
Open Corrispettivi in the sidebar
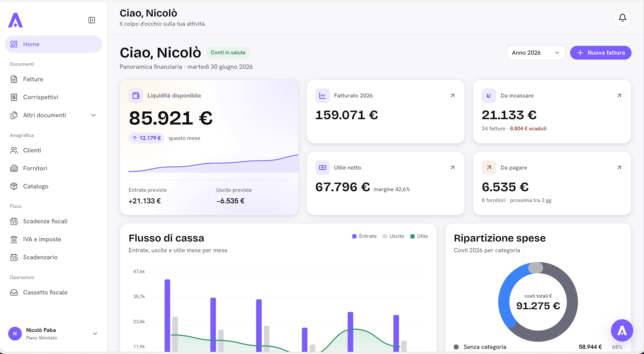(53, 97)
